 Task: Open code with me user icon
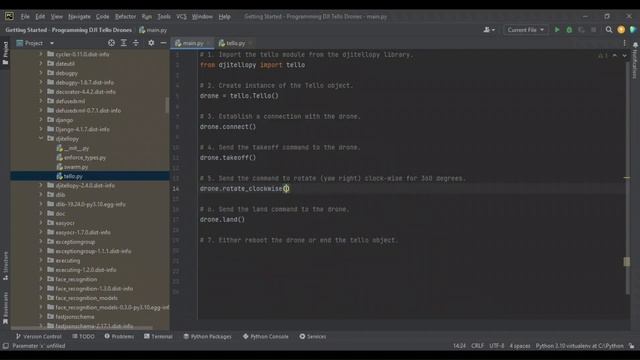489,30
